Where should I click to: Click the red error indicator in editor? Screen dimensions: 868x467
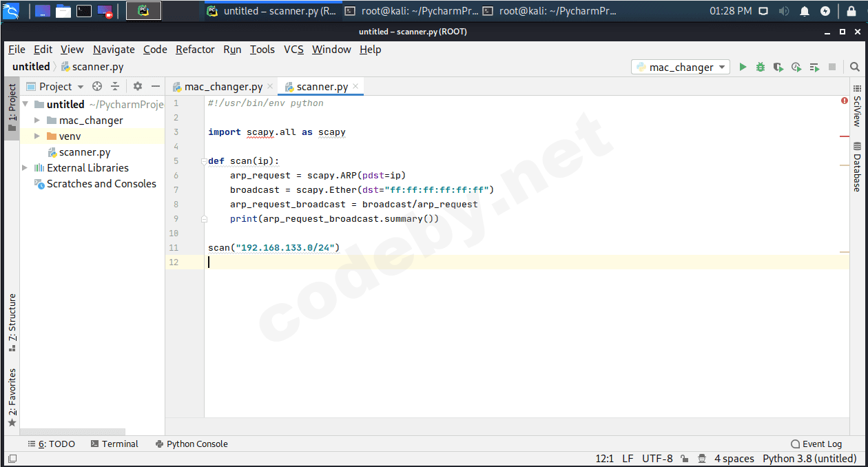(x=844, y=101)
